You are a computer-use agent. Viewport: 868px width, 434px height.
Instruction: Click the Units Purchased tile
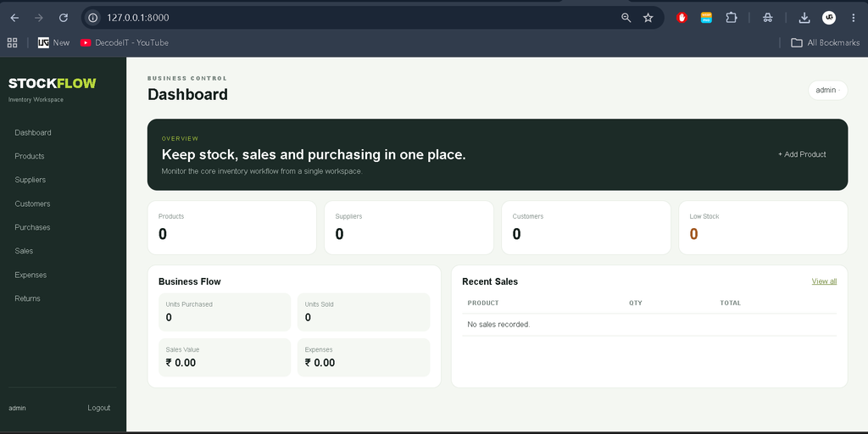point(225,312)
